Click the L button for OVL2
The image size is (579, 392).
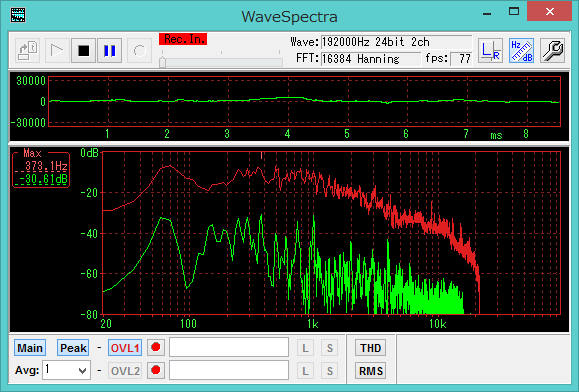pos(305,371)
